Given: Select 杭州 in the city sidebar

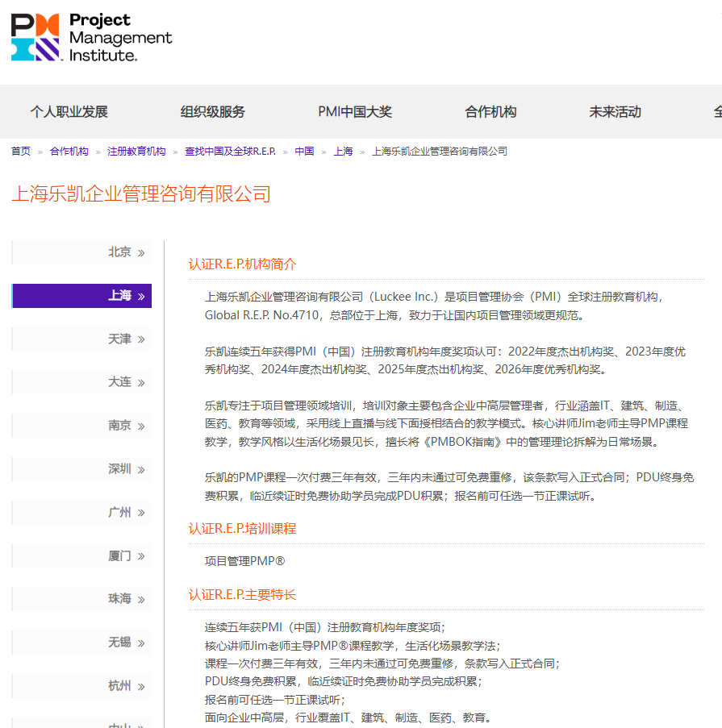Looking at the screenshot, I should coord(81,686).
